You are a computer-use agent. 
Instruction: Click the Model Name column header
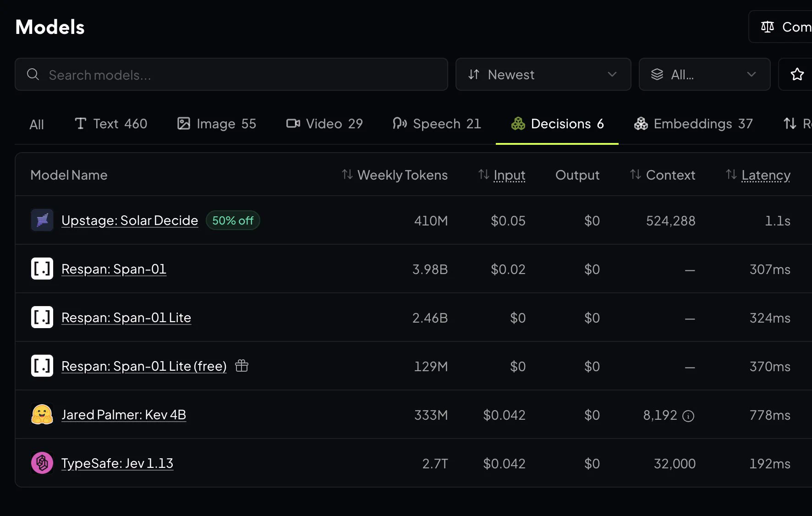click(69, 175)
